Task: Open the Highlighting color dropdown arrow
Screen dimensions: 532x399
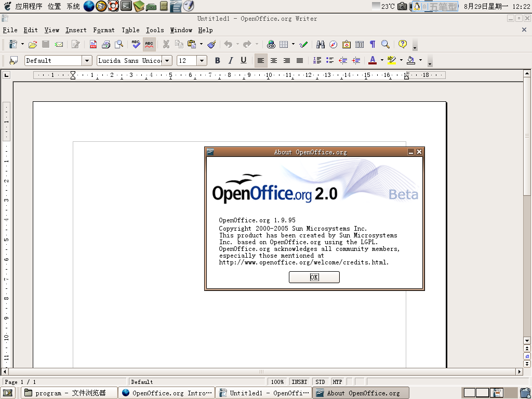Action: point(401,60)
